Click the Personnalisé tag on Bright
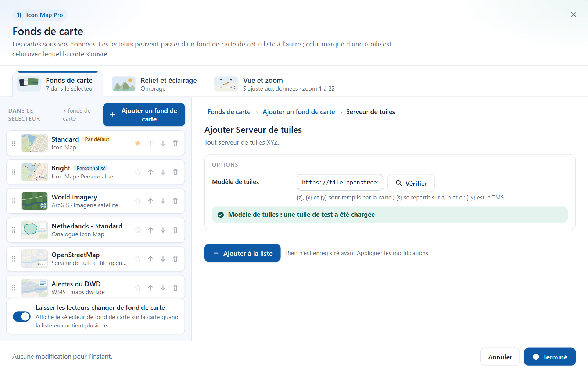This screenshot has width=588, height=372. 91,168
